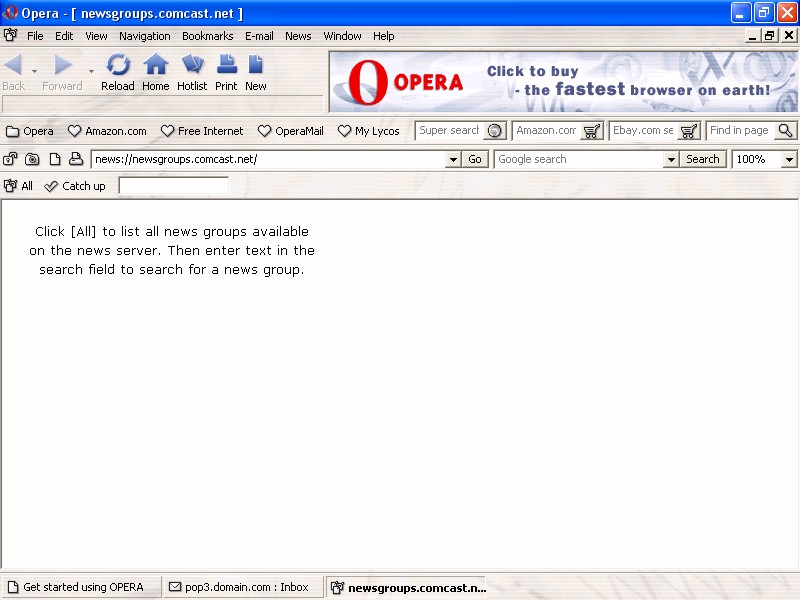Toggle image loading camera icon

click(32, 159)
